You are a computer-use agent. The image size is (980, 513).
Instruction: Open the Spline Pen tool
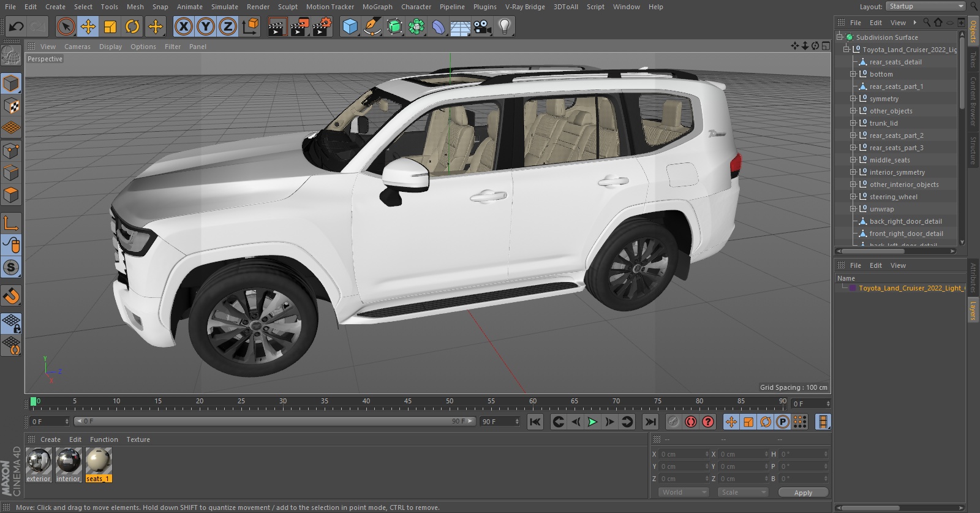pyautogui.click(x=372, y=26)
